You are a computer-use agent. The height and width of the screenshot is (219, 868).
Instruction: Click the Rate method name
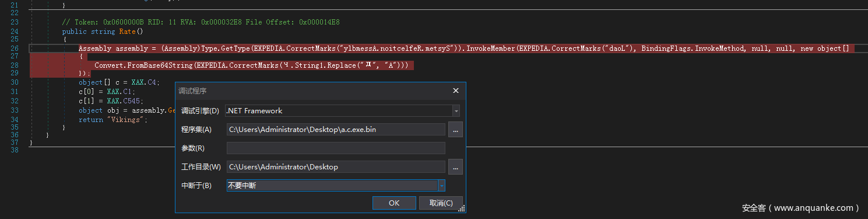tap(127, 32)
